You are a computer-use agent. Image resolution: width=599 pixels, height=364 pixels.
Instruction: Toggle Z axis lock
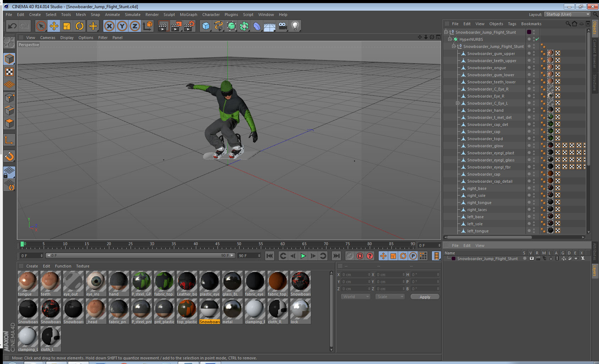(135, 26)
